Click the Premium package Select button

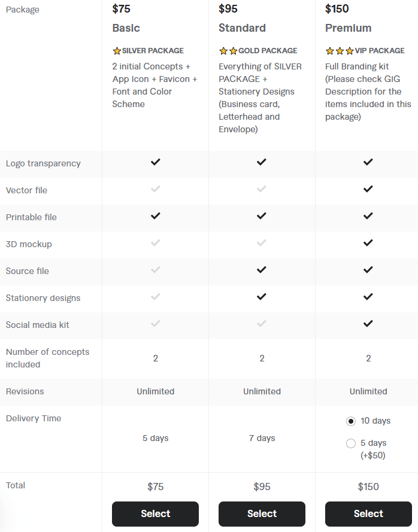point(368,513)
